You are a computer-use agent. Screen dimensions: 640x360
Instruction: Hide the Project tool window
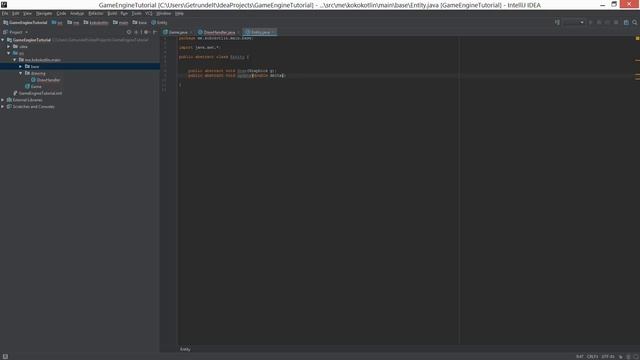point(155,32)
